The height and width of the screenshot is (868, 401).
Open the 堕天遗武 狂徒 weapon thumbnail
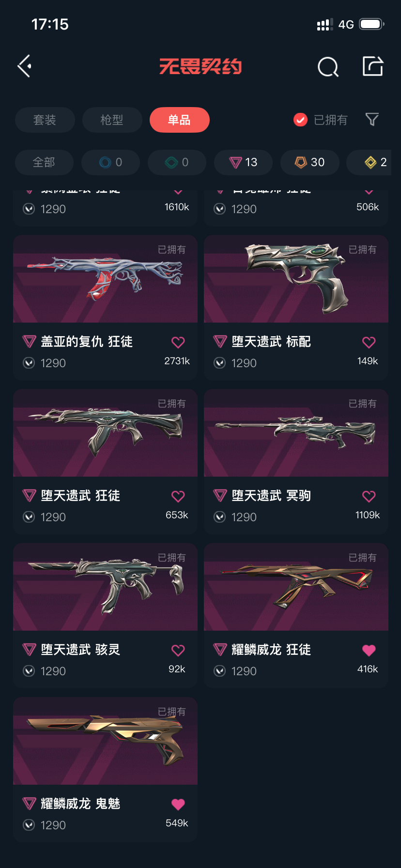pyautogui.click(x=105, y=433)
